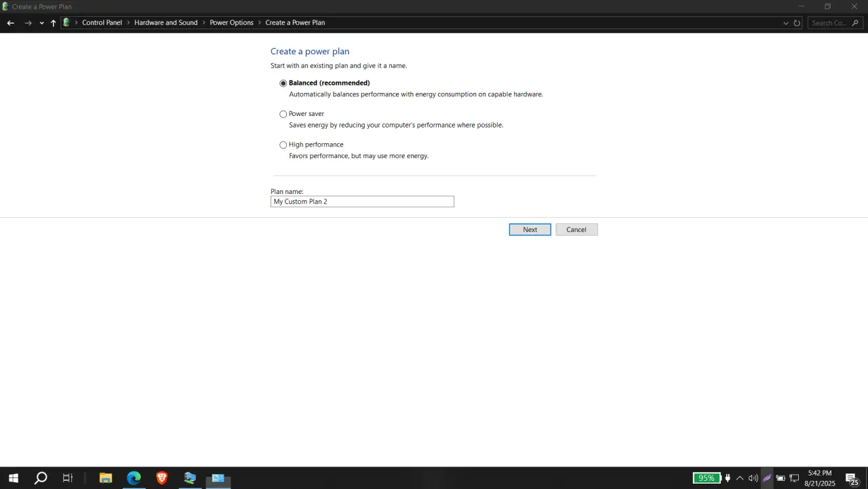Click the battery status tray icon

click(x=781, y=478)
